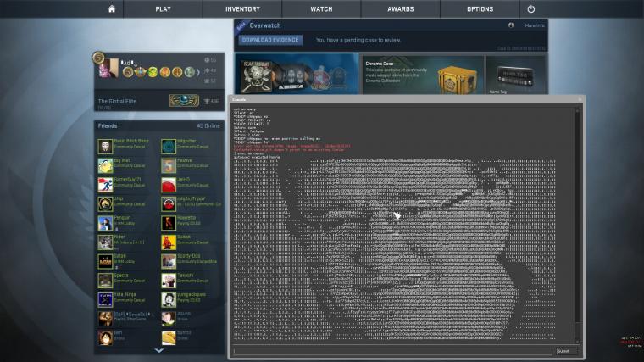This screenshot has width=644, height=362.
Task: Open the AWARDS menu
Action: coord(401,8)
